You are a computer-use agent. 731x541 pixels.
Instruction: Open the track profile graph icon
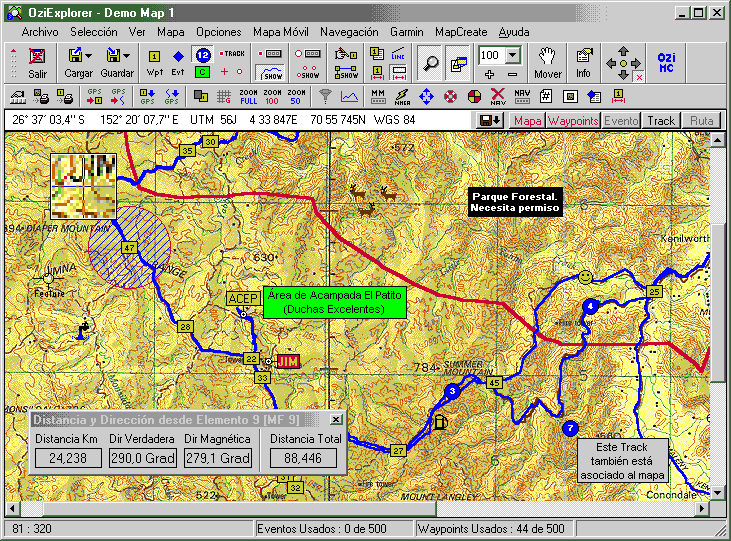350,97
